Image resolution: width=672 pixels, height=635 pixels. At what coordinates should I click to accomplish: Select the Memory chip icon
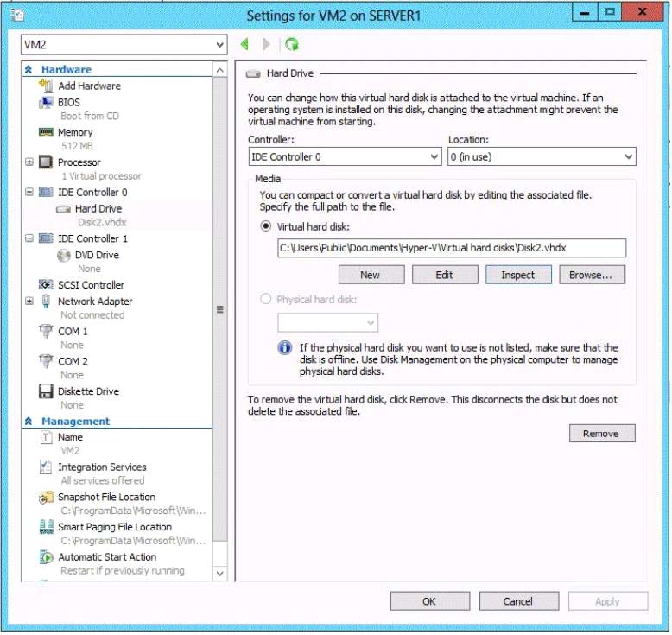click(x=46, y=132)
